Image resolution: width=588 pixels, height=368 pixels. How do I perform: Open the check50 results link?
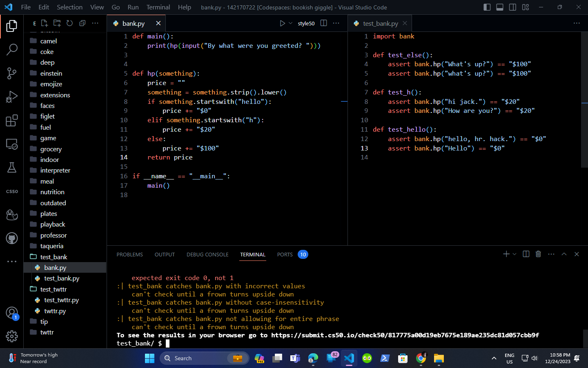[405, 335]
